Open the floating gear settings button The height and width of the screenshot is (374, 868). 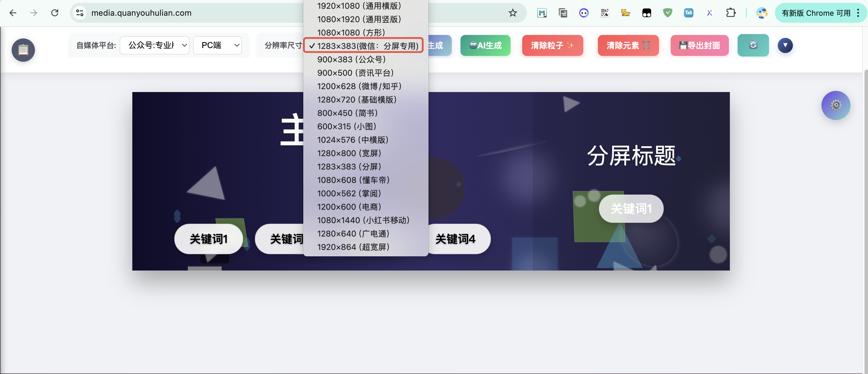(835, 105)
